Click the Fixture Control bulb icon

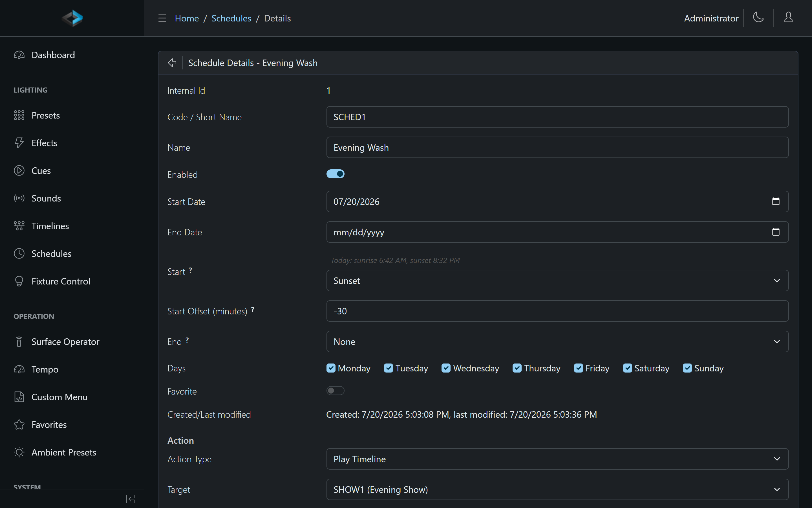pyautogui.click(x=19, y=281)
